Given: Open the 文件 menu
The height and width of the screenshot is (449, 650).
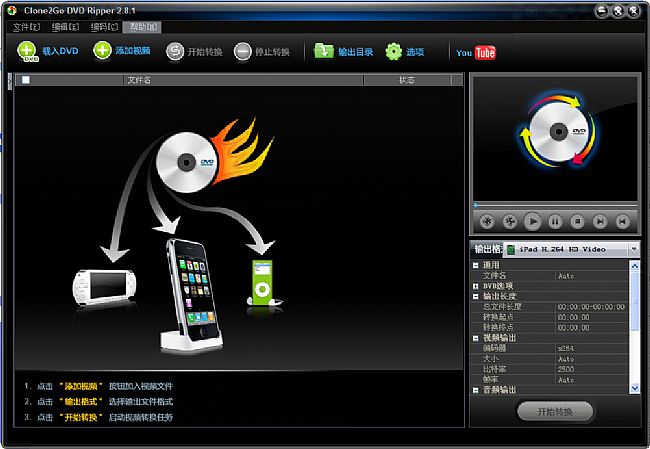Looking at the screenshot, I should [25, 26].
